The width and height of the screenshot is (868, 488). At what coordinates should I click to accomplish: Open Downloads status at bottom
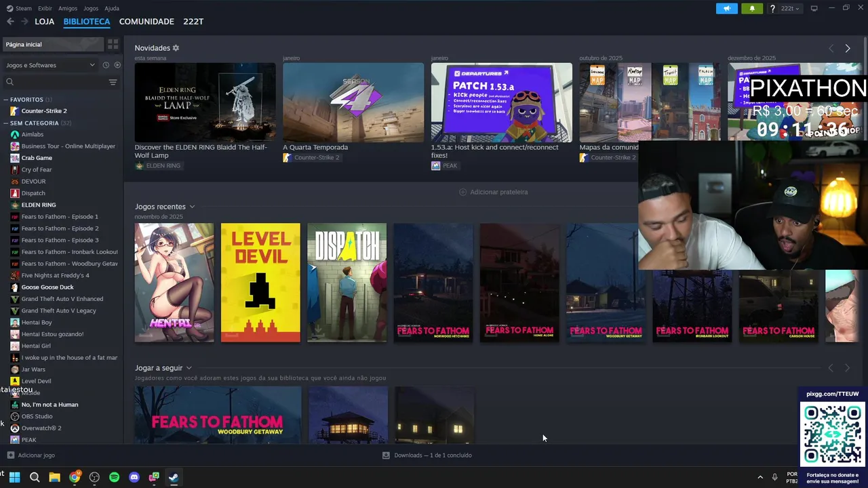pos(427,455)
